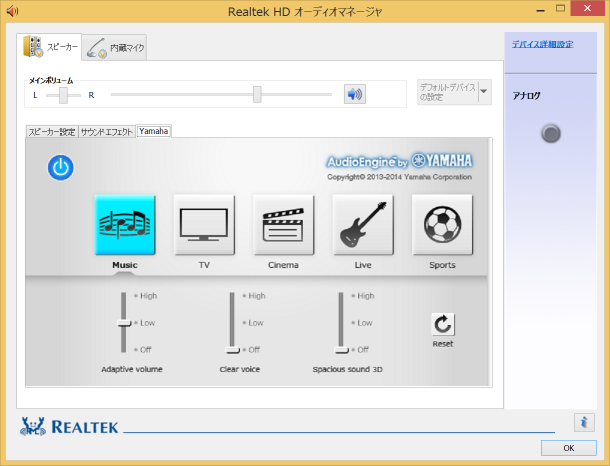Image resolution: width=610 pixels, height=466 pixels.
Task: Click the L/R balance slider handle
Action: [63, 95]
